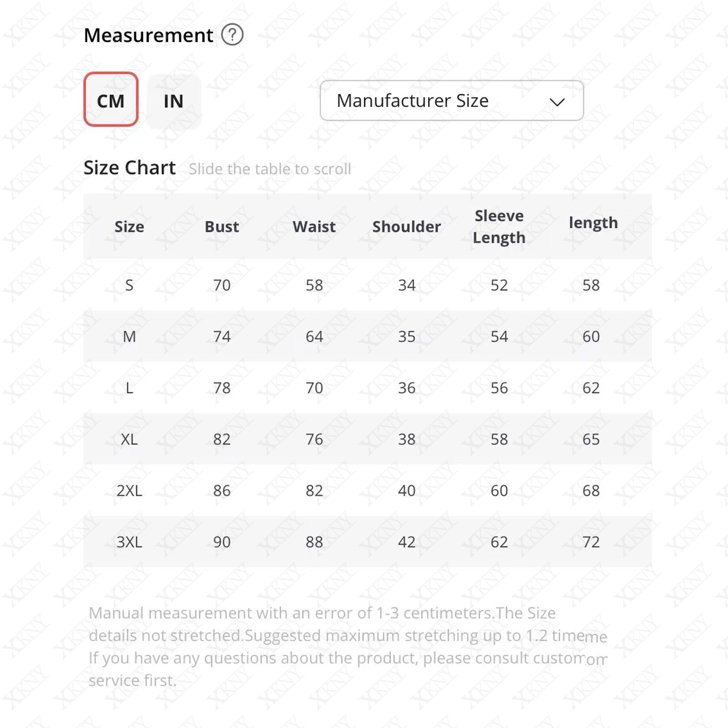The width and height of the screenshot is (728, 728).
Task: Click the Size column header
Action: tap(129, 227)
